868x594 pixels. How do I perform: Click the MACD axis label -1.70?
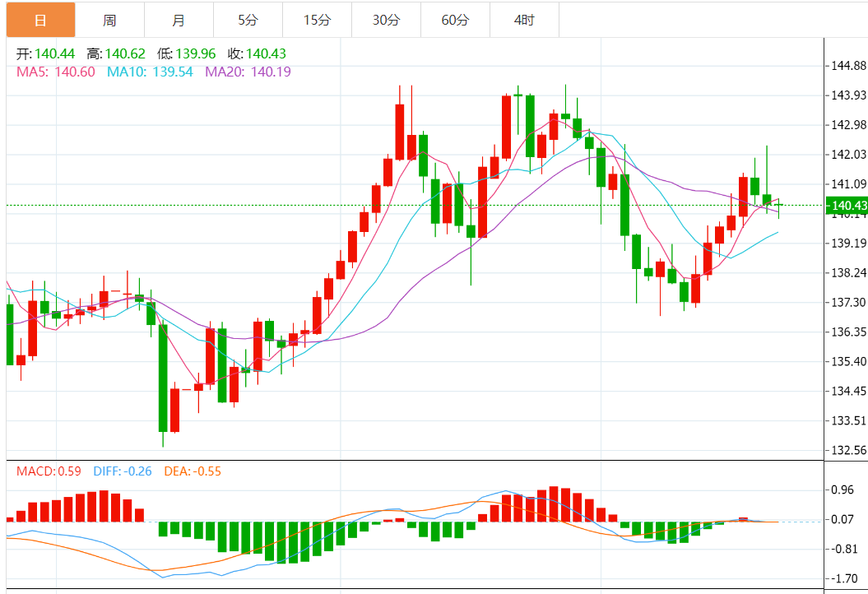click(844, 579)
